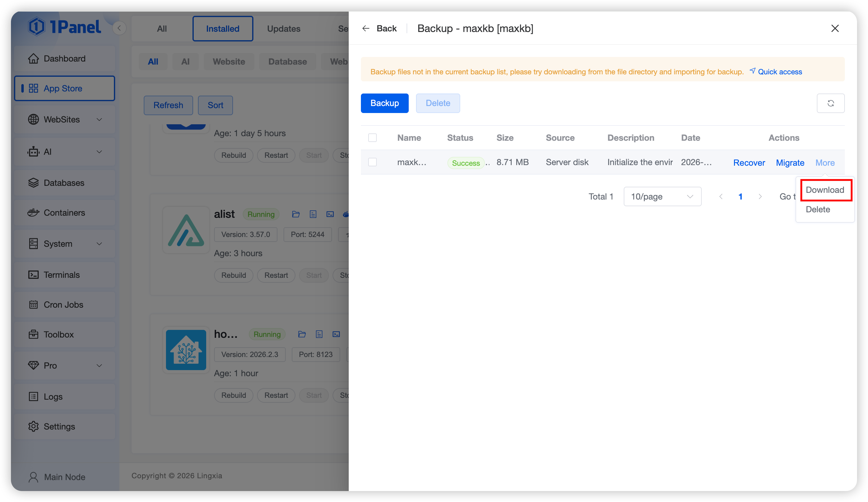The height and width of the screenshot is (502, 868).
Task: Click the refresh icon in backup panel
Action: pyautogui.click(x=830, y=103)
